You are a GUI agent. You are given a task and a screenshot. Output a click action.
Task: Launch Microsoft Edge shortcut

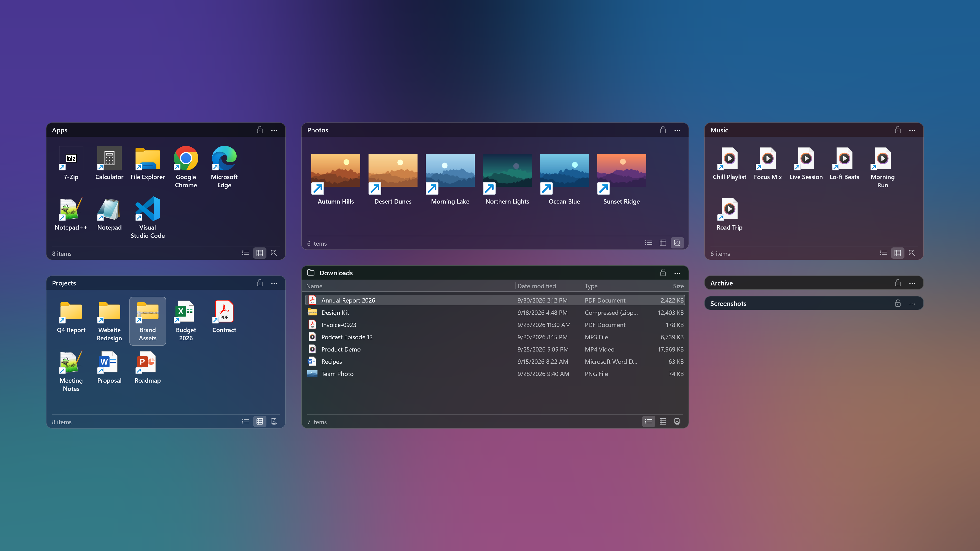point(224,167)
